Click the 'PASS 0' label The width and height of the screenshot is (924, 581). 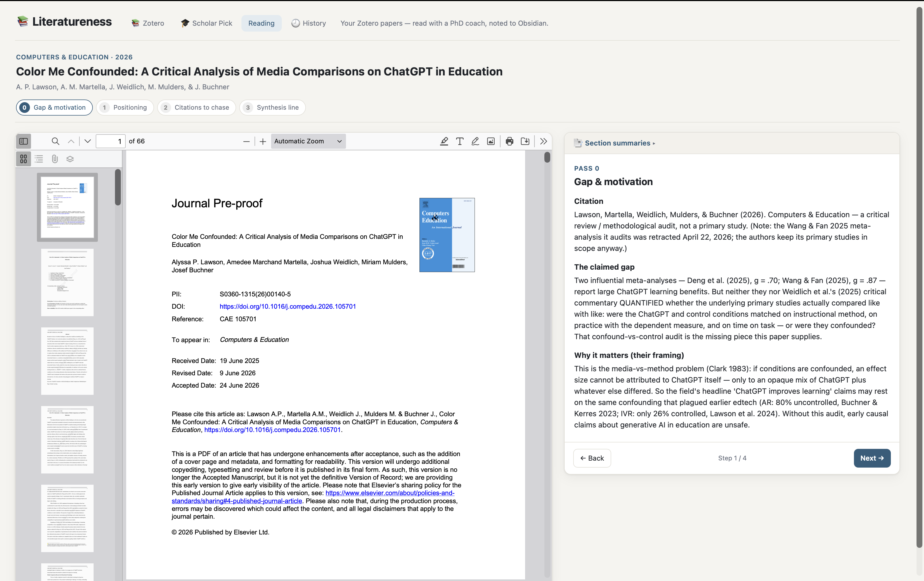(586, 169)
